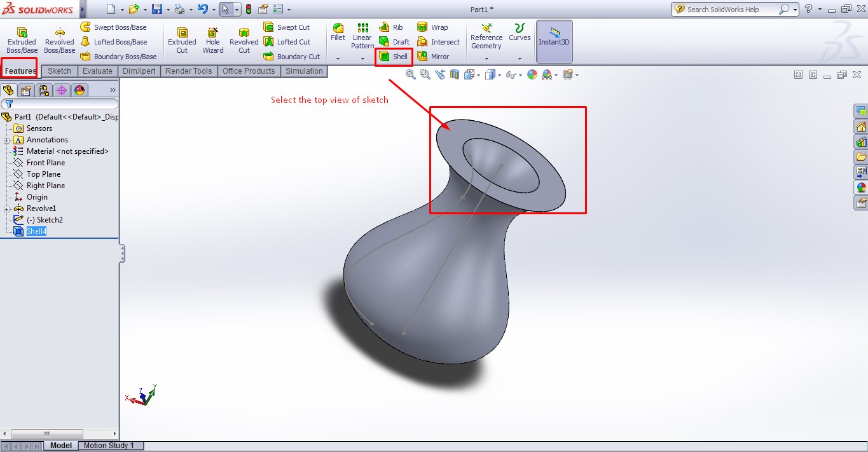
Task: Click the Rebuild traffic light icon
Action: [248, 9]
